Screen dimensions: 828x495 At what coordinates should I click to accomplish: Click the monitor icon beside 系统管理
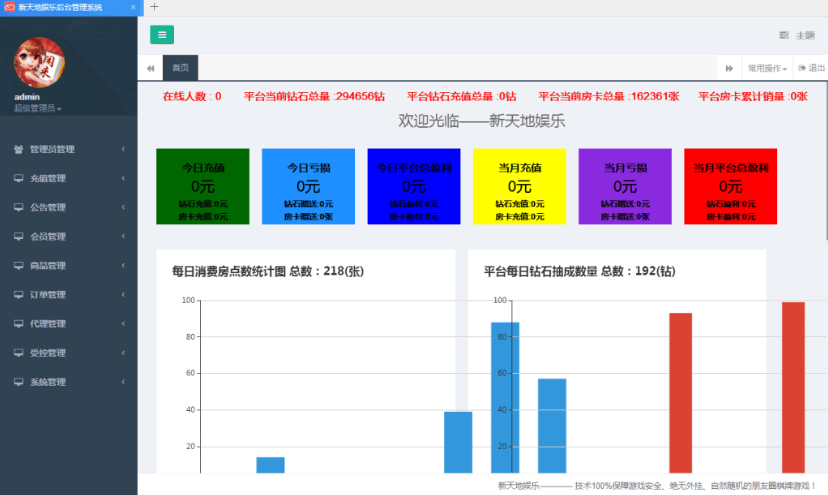(x=19, y=382)
